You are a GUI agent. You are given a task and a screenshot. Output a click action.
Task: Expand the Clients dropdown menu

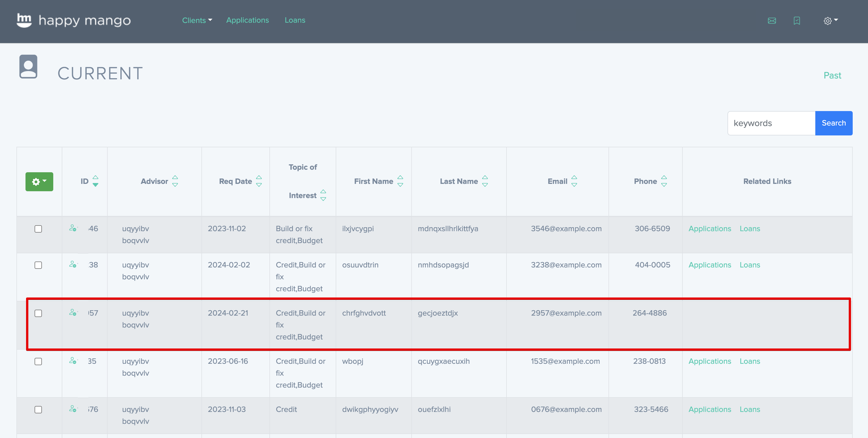click(x=197, y=20)
